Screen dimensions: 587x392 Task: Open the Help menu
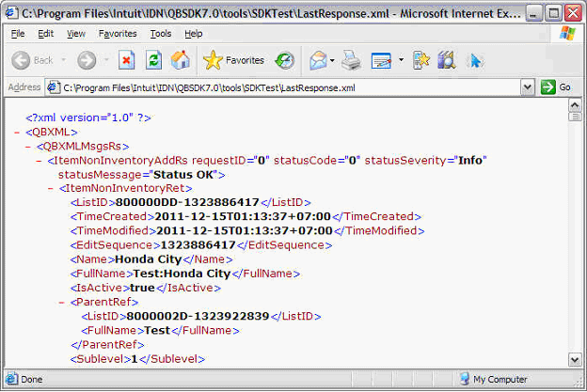pyautogui.click(x=193, y=34)
